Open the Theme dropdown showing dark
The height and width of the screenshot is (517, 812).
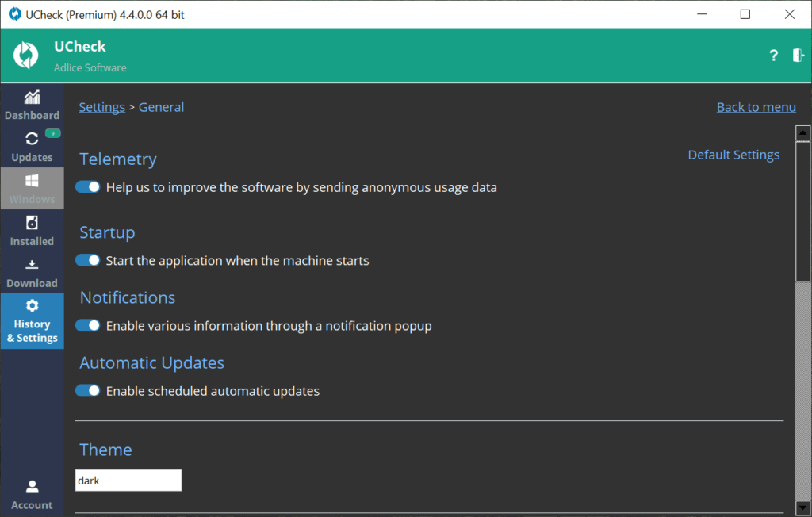pos(128,481)
